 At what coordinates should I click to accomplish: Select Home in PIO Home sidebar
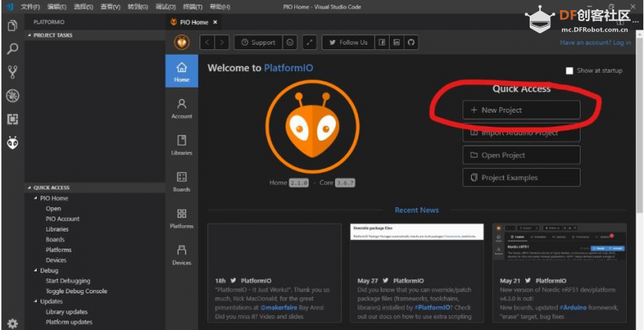coord(182,71)
